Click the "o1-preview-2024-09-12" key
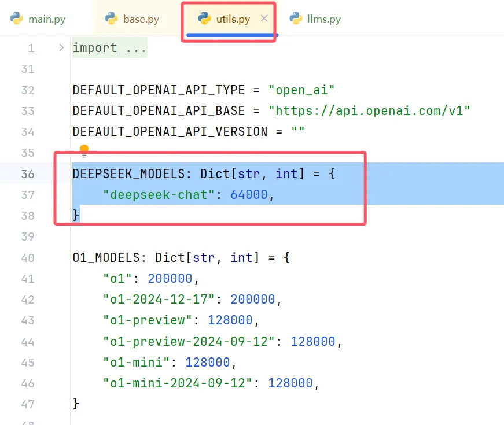This screenshot has width=504, height=425. point(189,341)
